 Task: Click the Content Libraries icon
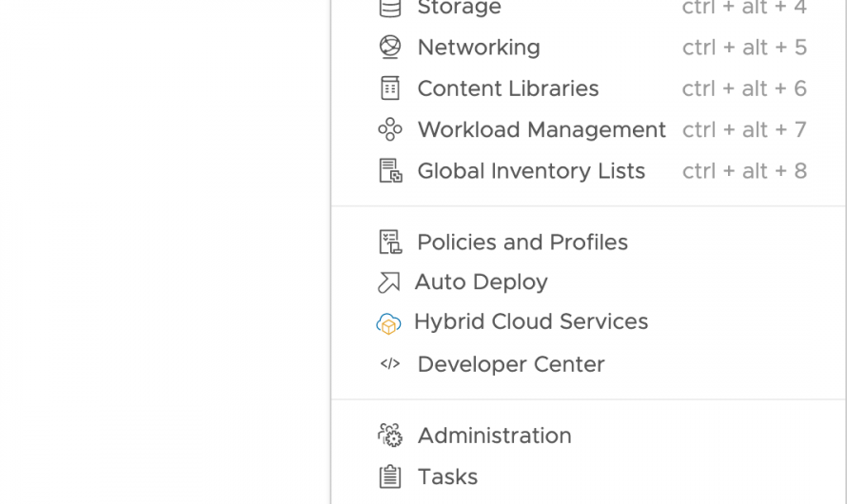click(x=390, y=88)
